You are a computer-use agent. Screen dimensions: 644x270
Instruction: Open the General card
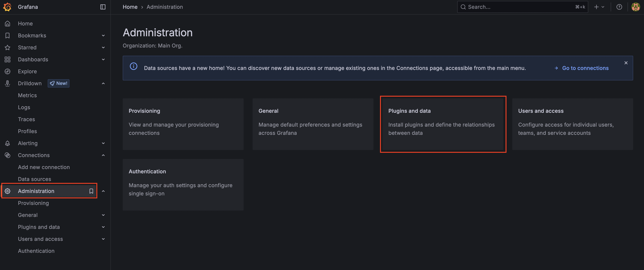pos(313,124)
